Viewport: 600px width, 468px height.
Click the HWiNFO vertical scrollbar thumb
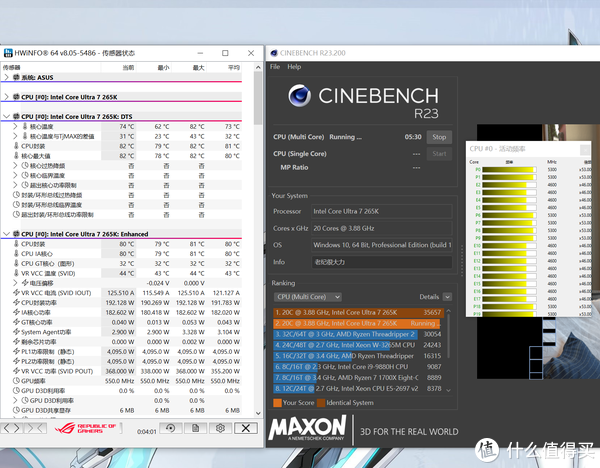click(x=258, y=99)
